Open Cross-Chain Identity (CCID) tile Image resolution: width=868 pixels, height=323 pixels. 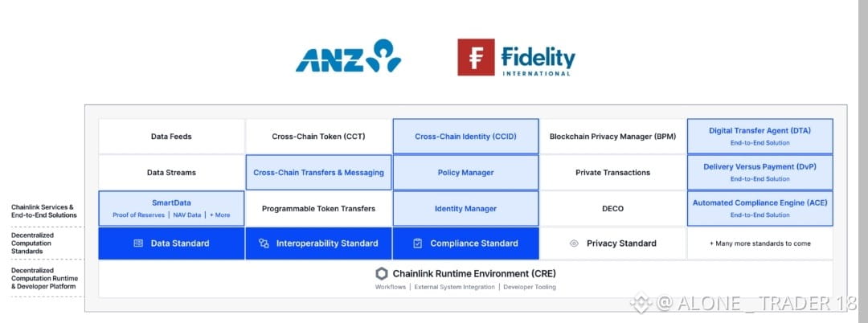tap(465, 137)
